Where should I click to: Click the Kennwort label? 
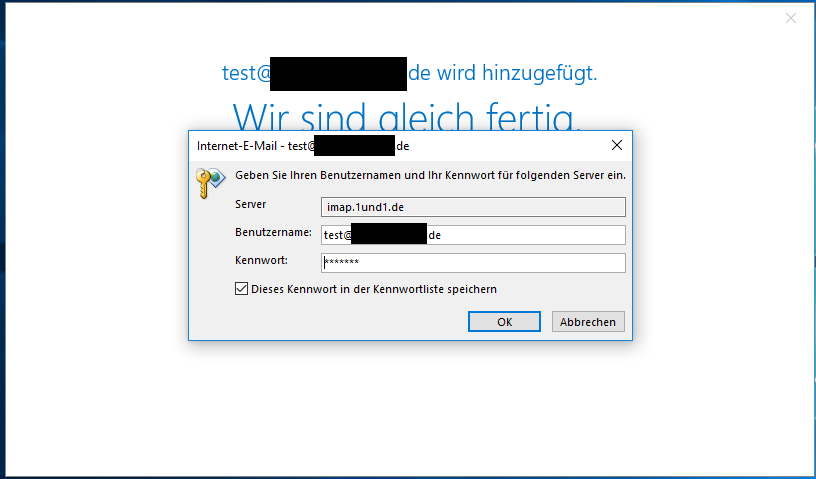(261, 260)
